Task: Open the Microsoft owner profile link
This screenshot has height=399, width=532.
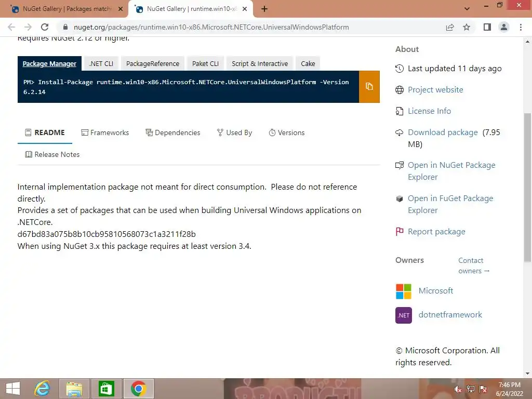Action: 436,291
